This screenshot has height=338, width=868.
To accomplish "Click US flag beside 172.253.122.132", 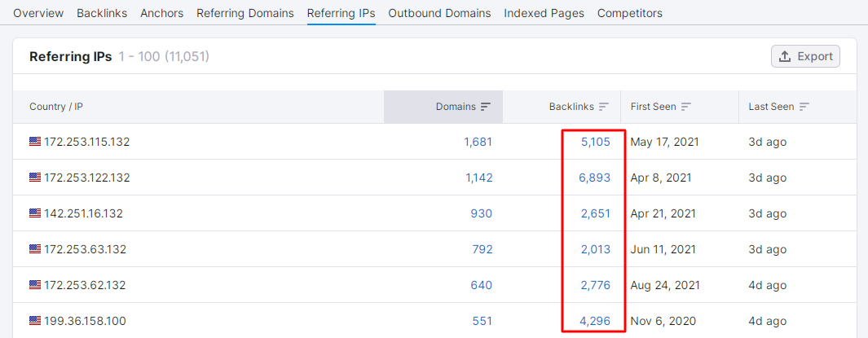I will pos(35,177).
